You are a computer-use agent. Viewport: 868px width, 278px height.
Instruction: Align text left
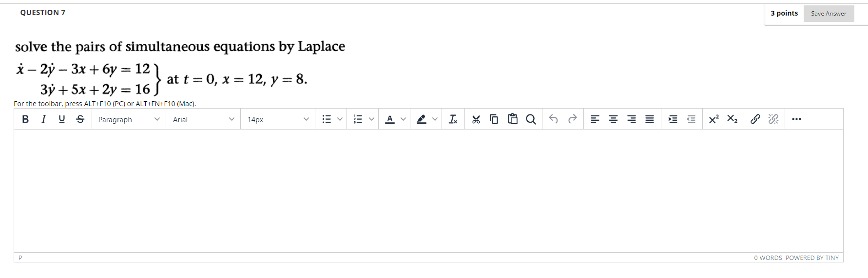click(x=595, y=119)
